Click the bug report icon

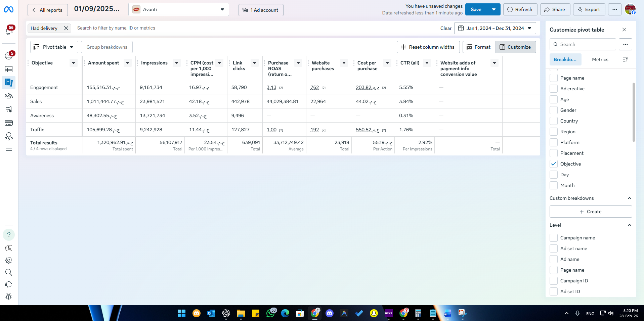pyautogui.click(x=9, y=296)
